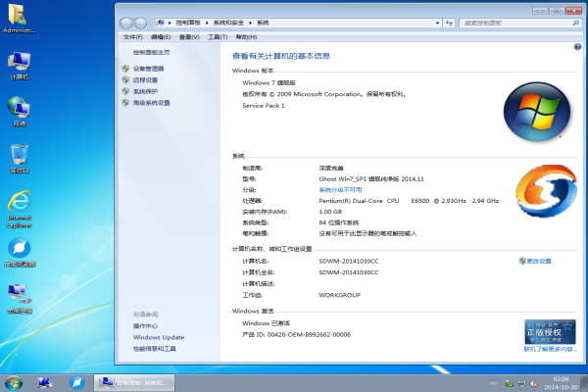Viewport: 588px width, 392px height.
Task: Open the help question mark icon
Action: pos(577,47)
